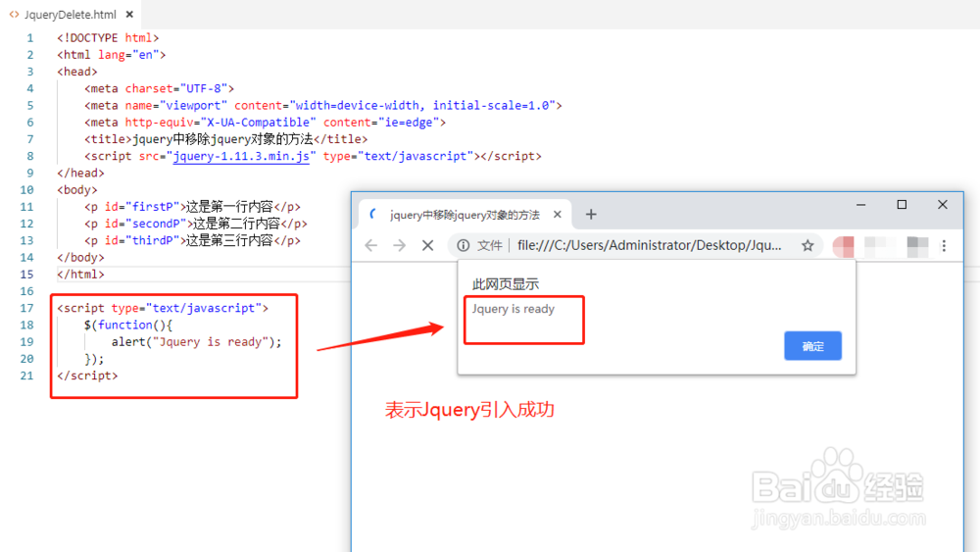The width and height of the screenshot is (980, 552).
Task: Close the browser window
Action: (x=943, y=205)
